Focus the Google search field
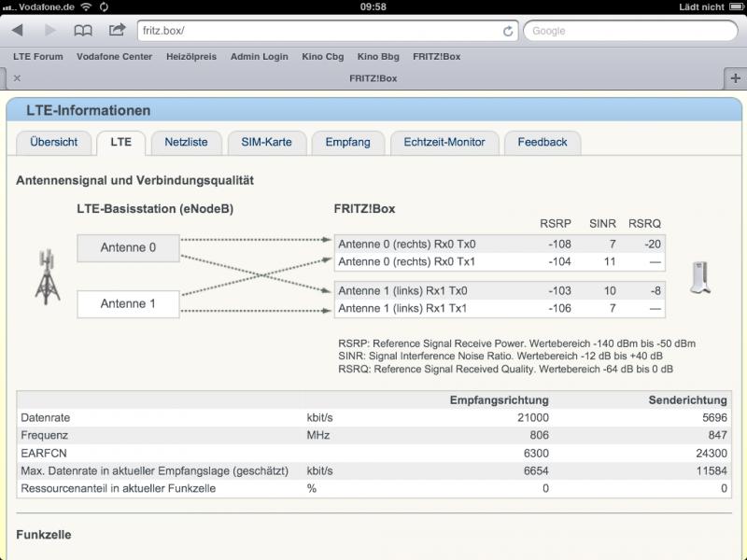 (631, 31)
